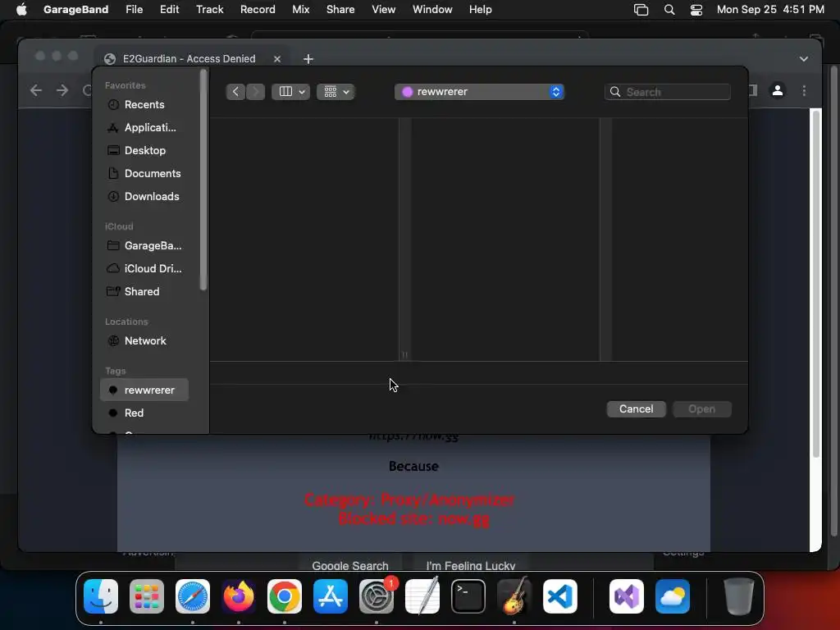
Task: Open a new browser tab
Action: (308, 59)
